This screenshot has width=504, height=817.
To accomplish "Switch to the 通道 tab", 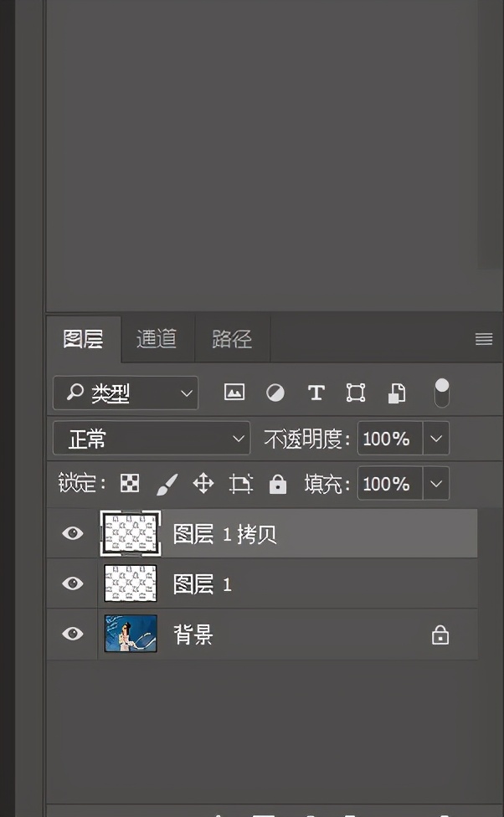I will (157, 339).
